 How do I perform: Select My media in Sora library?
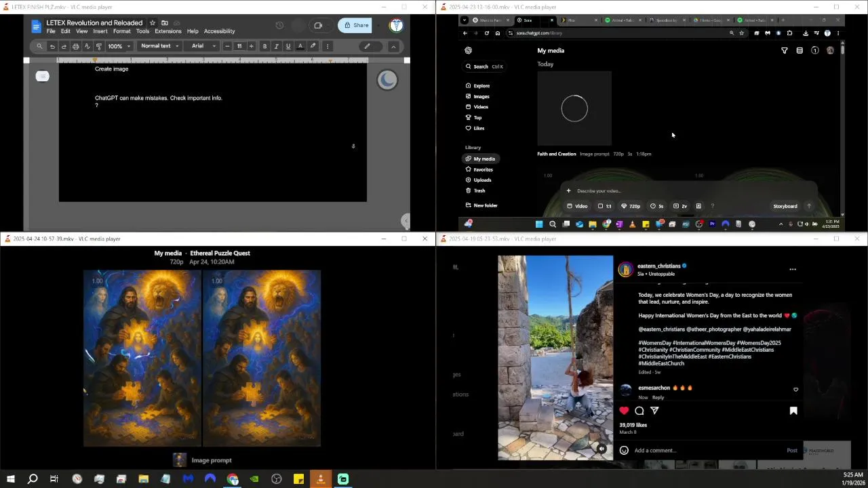[x=480, y=159]
